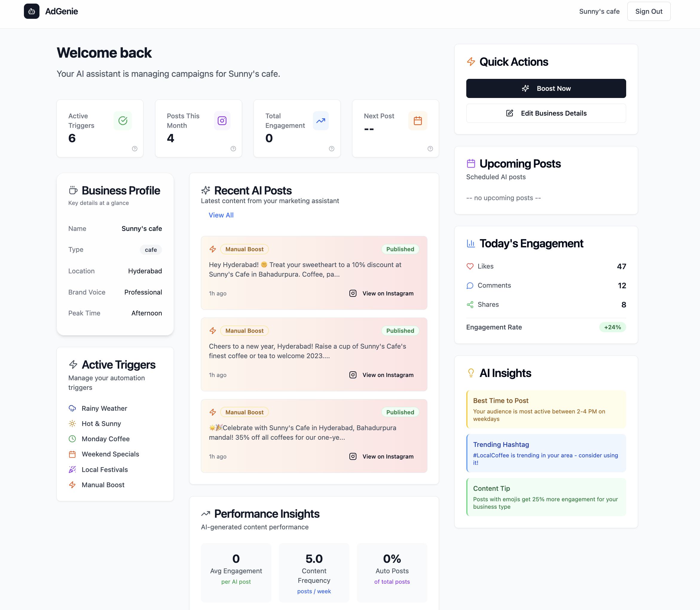
Task: Click the Instagram icon on Posts This Month
Action: 222,120
